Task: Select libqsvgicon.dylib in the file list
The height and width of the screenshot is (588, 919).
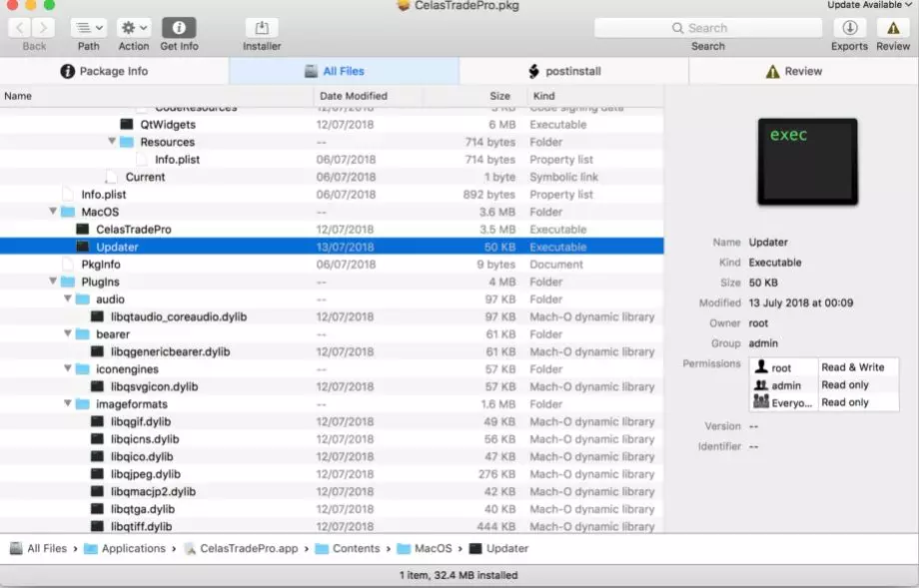Action: [154, 387]
